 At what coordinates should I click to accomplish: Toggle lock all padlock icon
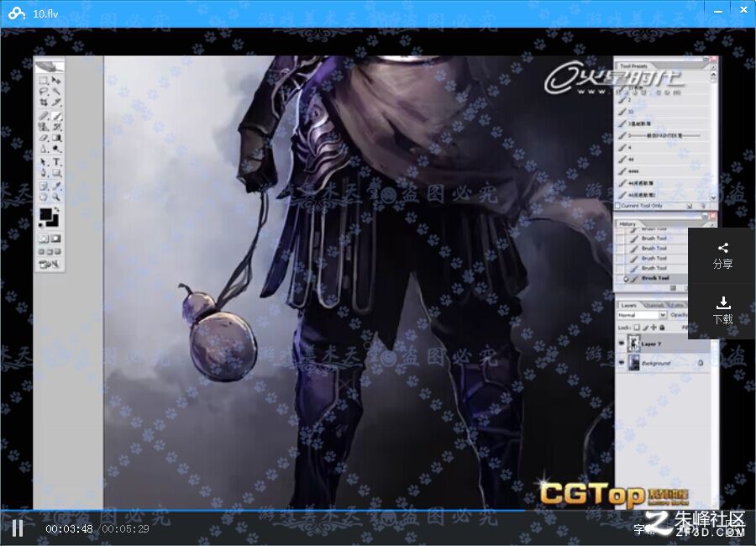coord(662,328)
